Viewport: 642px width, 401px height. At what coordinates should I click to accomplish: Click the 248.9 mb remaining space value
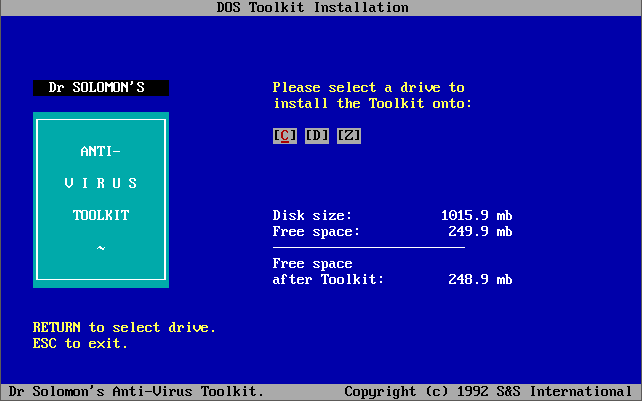click(x=480, y=280)
